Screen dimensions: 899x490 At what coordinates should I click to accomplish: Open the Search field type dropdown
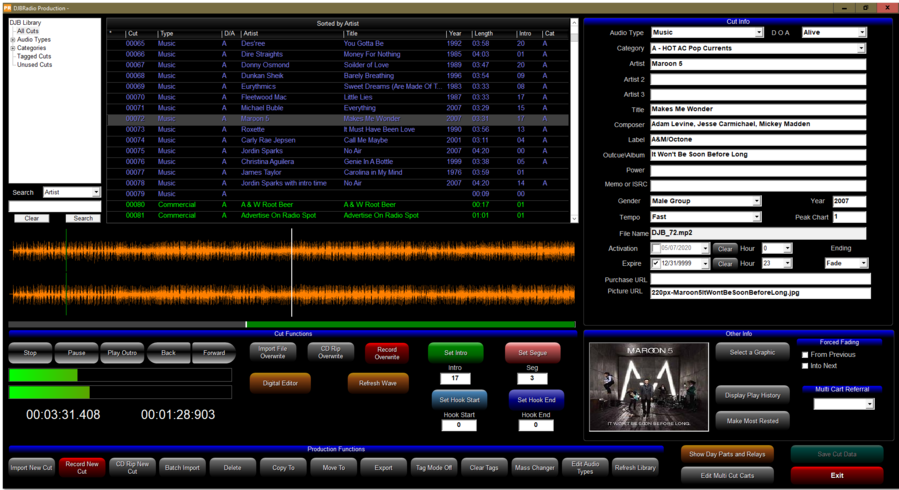[x=96, y=193]
